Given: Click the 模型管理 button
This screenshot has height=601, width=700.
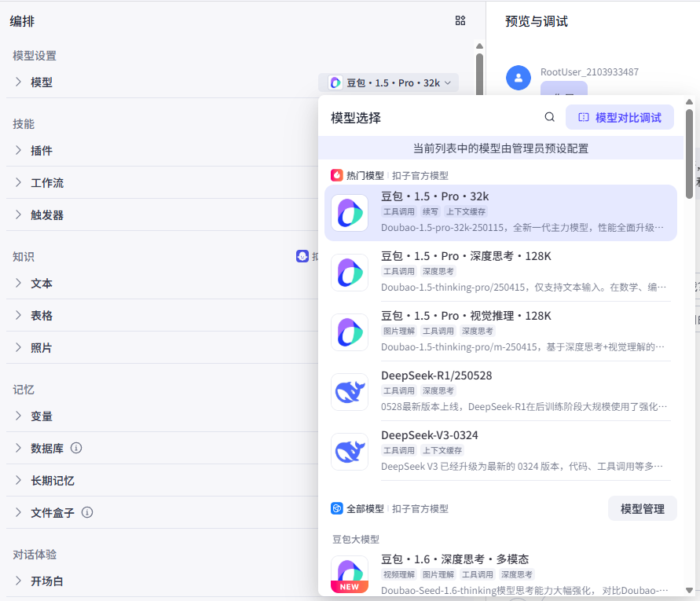Looking at the screenshot, I should [643, 508].
